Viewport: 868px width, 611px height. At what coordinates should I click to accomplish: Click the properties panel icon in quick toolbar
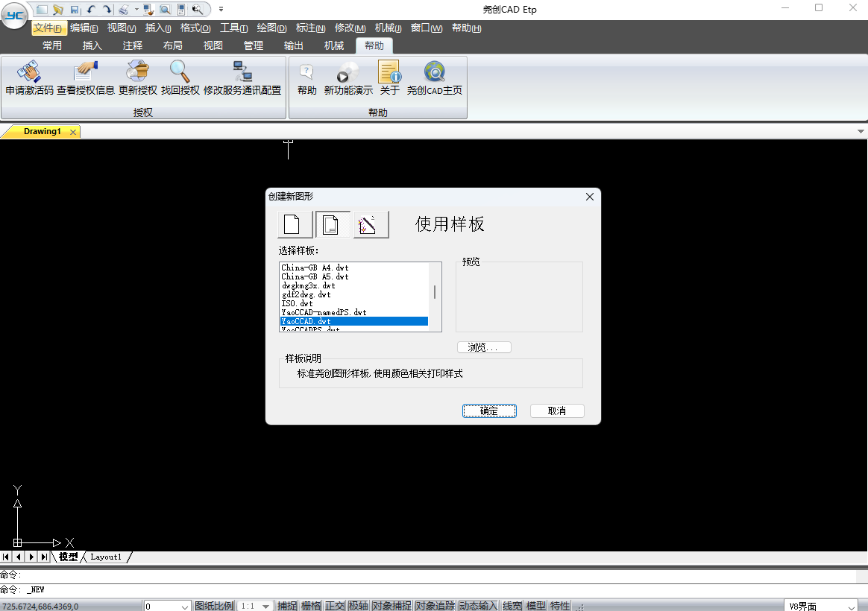coord(181,10)
